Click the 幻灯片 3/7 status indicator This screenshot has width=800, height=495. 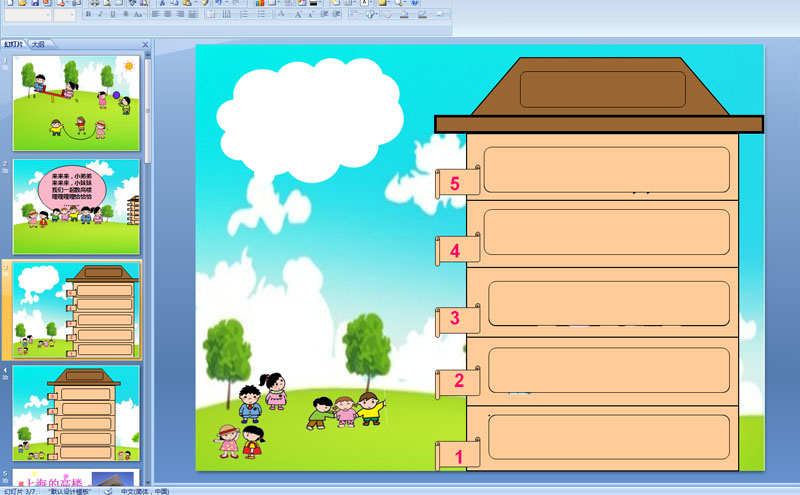click(x=19, y=491)
